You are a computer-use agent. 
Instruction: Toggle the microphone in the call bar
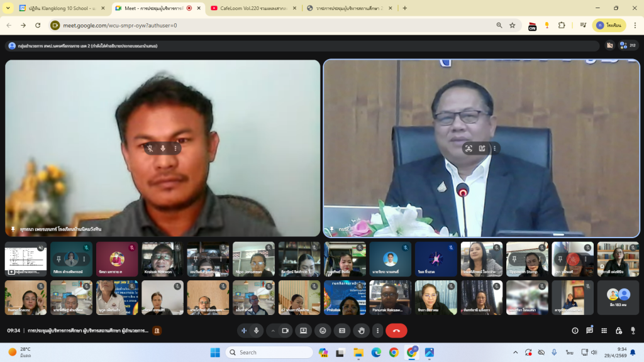256,331
